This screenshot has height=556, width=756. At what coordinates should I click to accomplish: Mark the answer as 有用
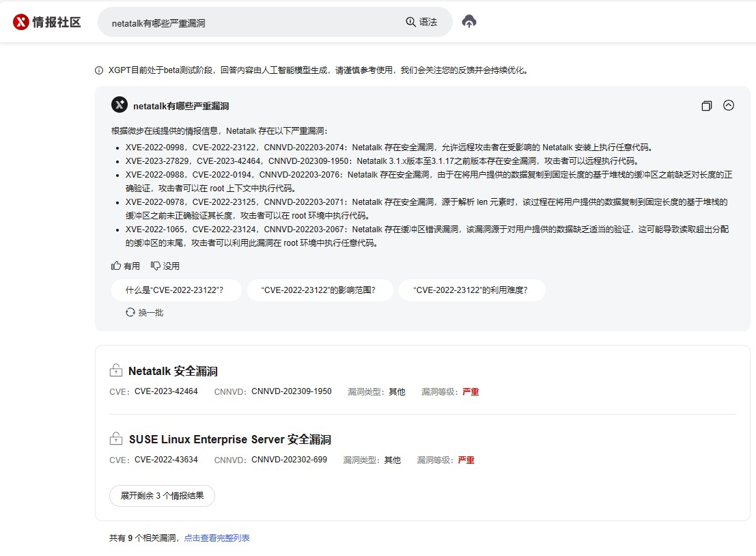pos(126,266)
